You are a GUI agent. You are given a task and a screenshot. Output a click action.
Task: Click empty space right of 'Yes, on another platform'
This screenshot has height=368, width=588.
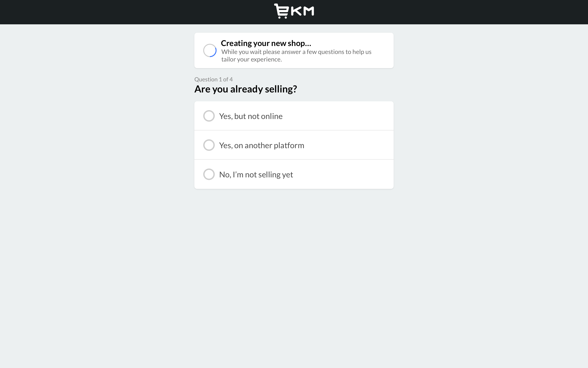(x=348, y=145)
